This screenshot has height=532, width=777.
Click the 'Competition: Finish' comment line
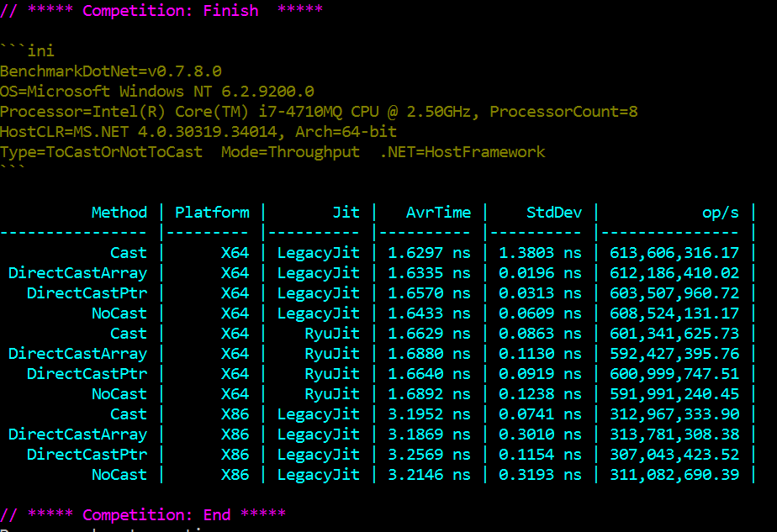[161, 11]
